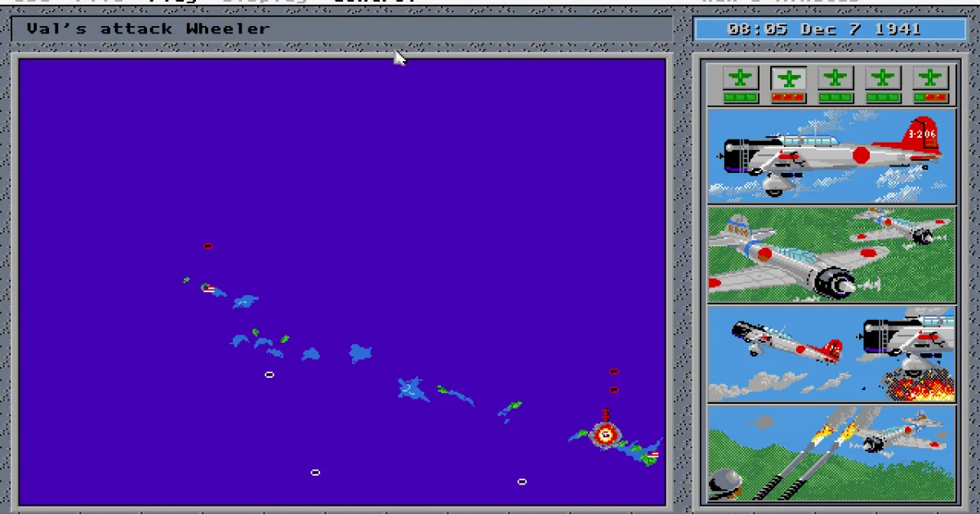
Task: Click status bar under the fourth aircraft icon
Action: (882, 98)
